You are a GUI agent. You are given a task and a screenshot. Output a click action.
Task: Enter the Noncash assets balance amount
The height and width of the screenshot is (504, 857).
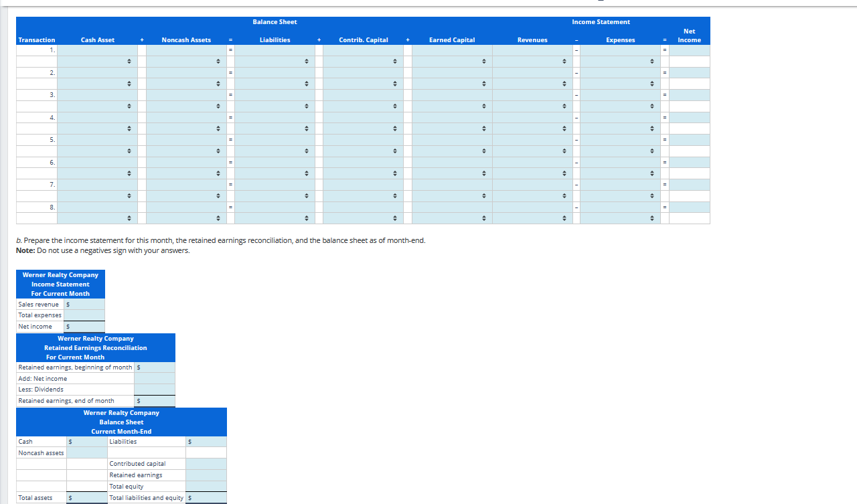pos(88,452)
